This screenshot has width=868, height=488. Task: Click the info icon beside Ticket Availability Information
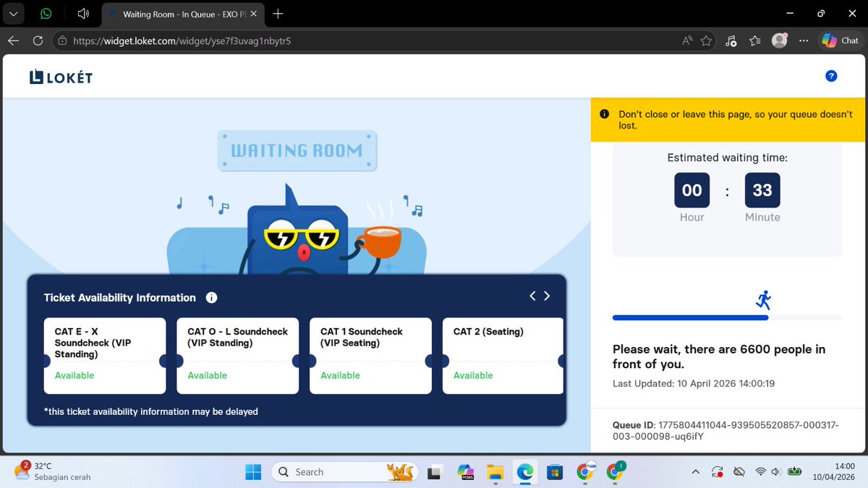click(211, 298)
